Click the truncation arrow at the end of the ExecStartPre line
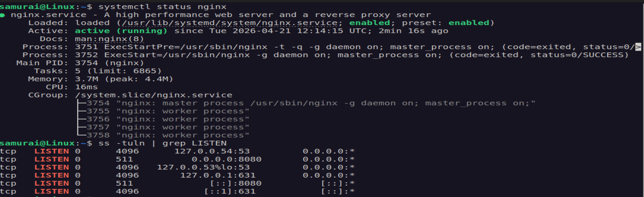Viewport: 644px width, 197px height. [638, 47]
